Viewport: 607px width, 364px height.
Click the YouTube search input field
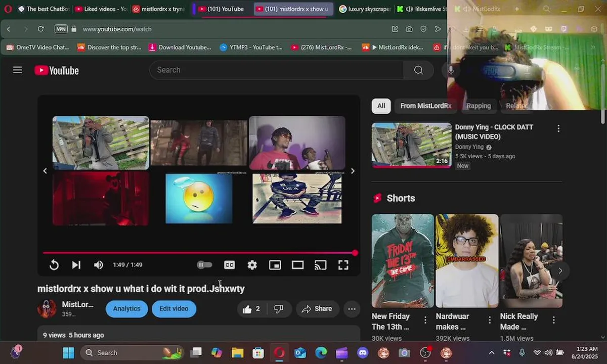277,70
